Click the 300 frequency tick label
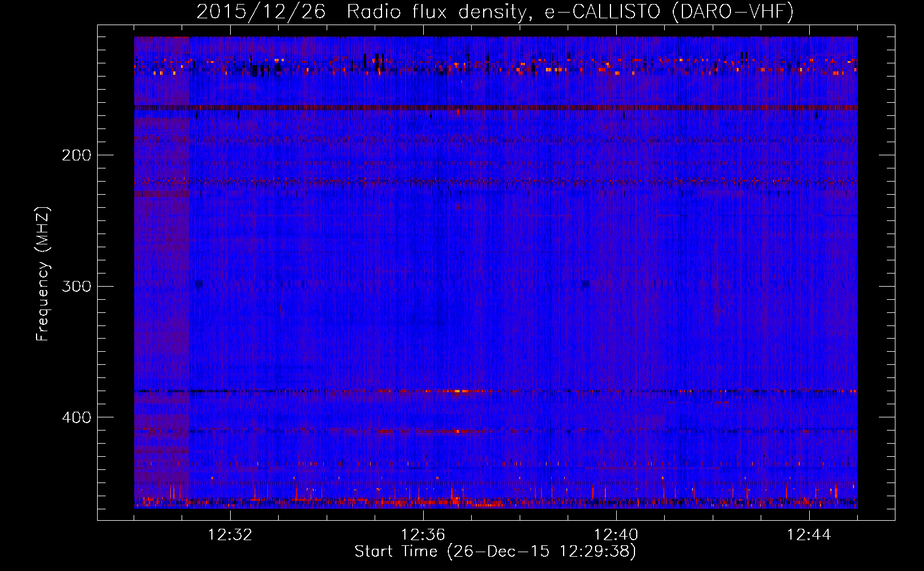 (x=77, y=286)
